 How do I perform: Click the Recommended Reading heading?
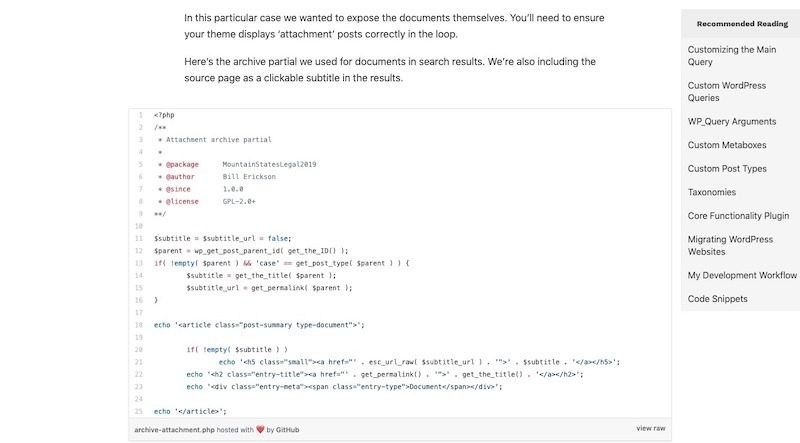742,23
